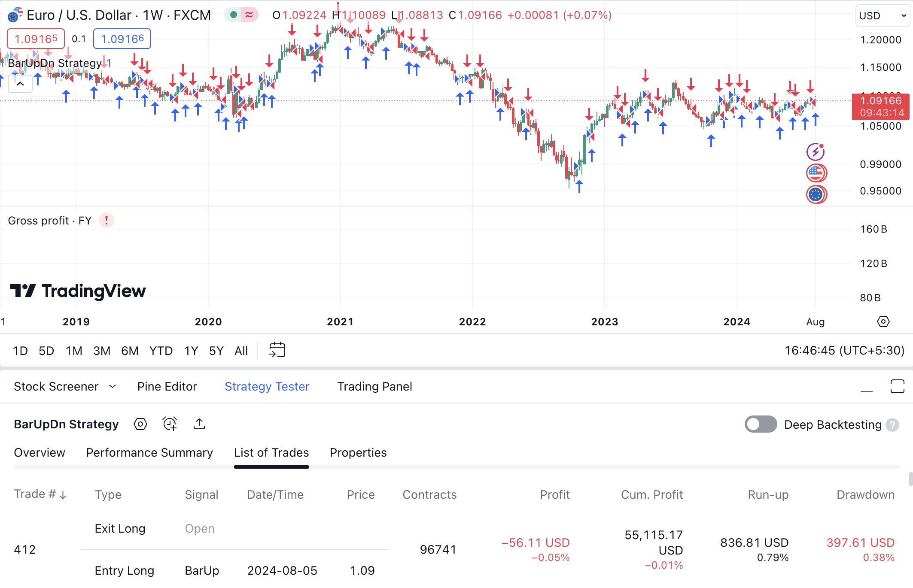This screenshot has height=588, width=913.
Task: Click the Contracts column header
Action: point(429,495)
